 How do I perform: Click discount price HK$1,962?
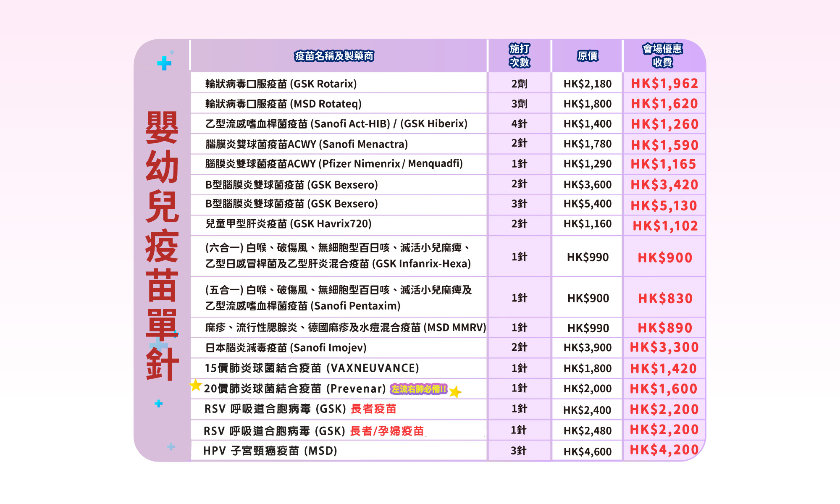coord(664,84)
